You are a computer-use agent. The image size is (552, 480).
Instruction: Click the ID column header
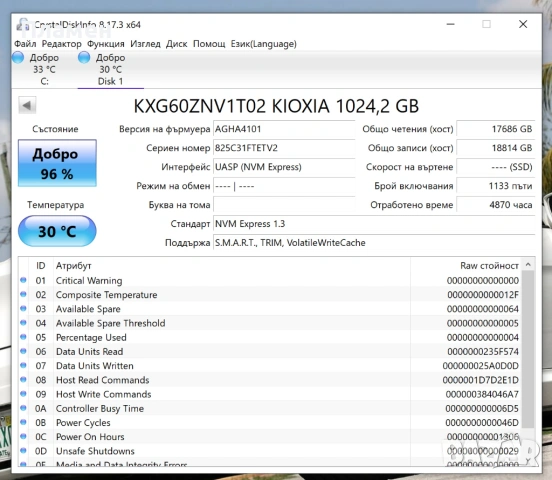click(41, 266)
